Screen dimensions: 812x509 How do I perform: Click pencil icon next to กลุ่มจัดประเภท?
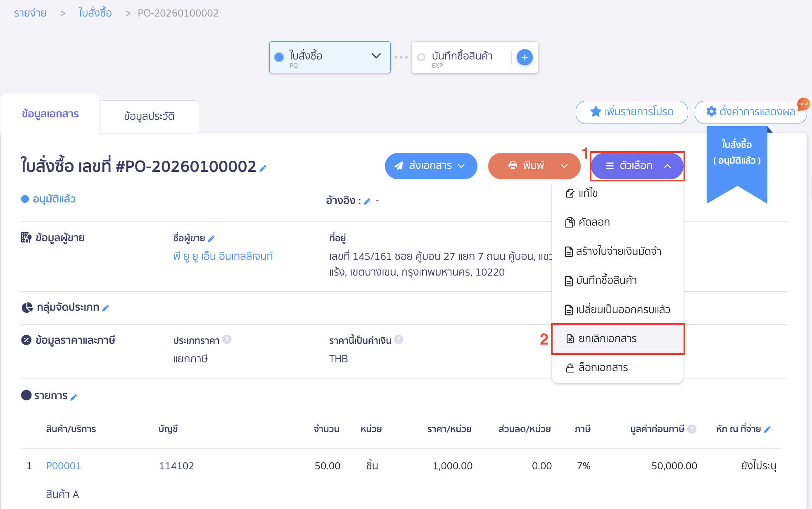click(106, 308)
